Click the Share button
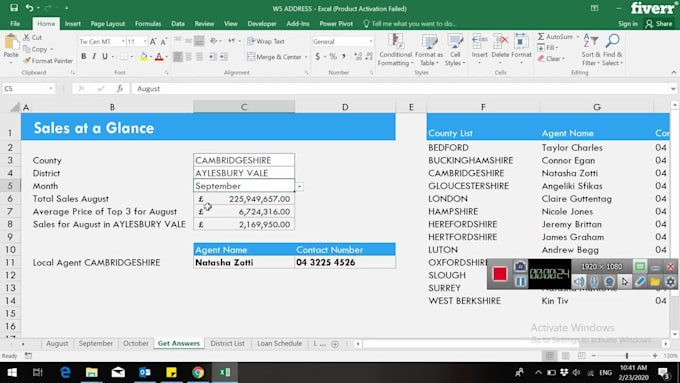 [x=659, y=24]
